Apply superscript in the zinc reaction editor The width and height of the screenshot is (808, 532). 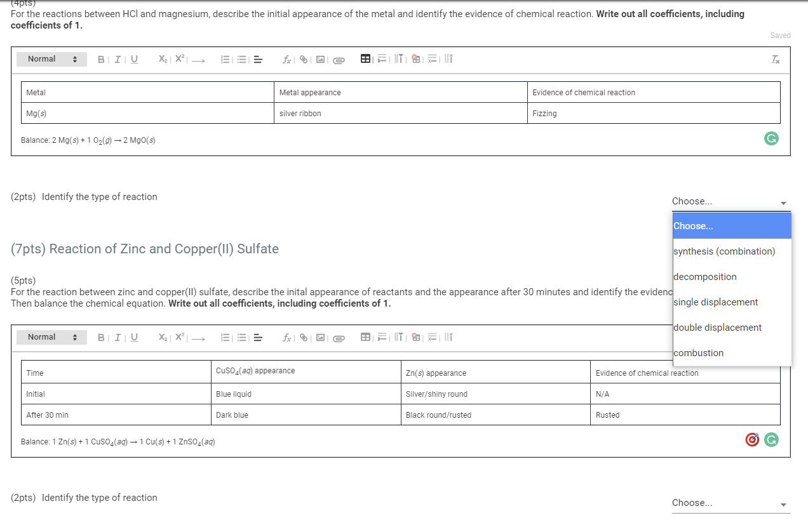click(180, 337)
